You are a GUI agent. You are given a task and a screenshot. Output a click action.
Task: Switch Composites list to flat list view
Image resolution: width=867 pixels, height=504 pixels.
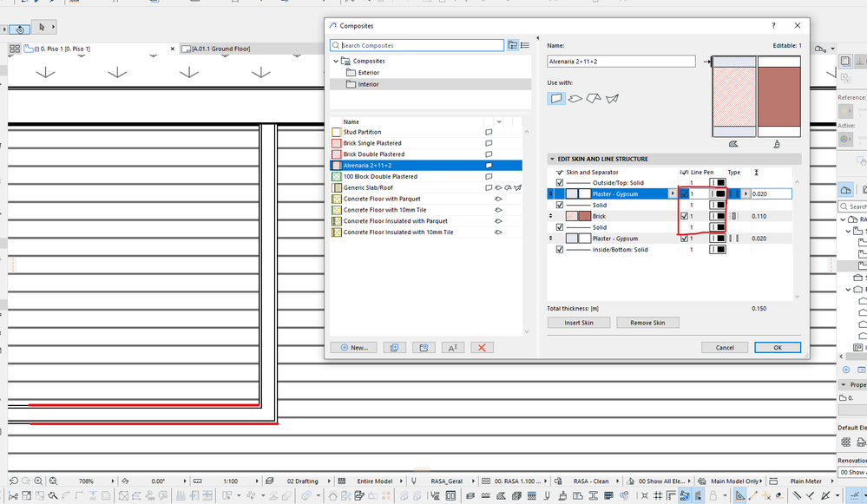(525, 45)
